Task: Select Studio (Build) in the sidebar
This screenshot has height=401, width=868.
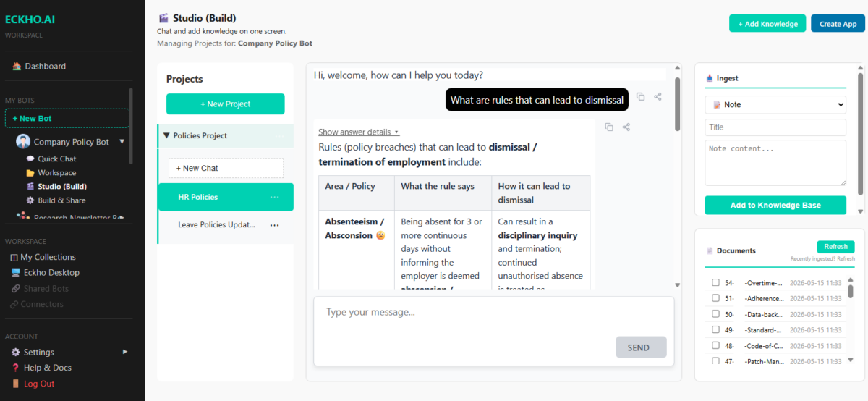Action: (56, 187)
